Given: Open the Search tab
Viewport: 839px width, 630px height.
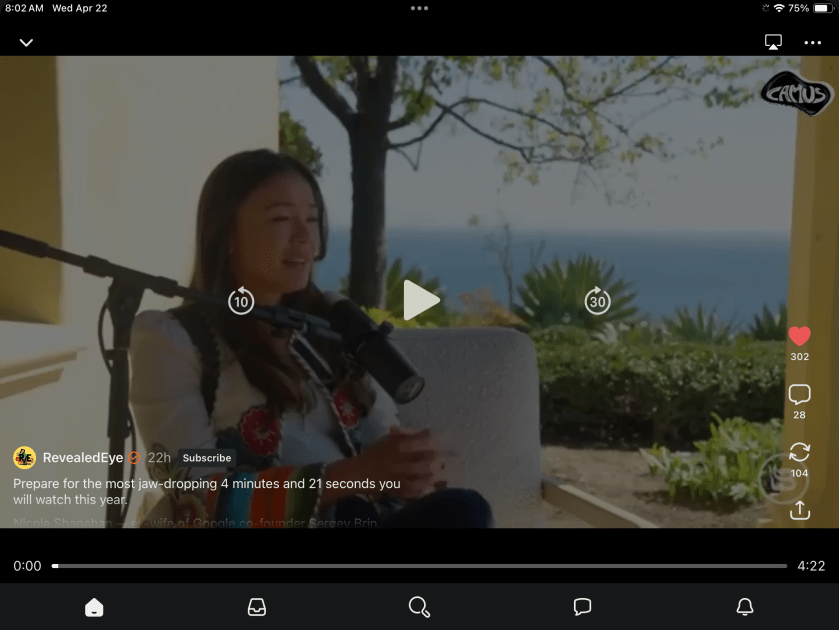Looking at the screenshot, I should 420,607.
